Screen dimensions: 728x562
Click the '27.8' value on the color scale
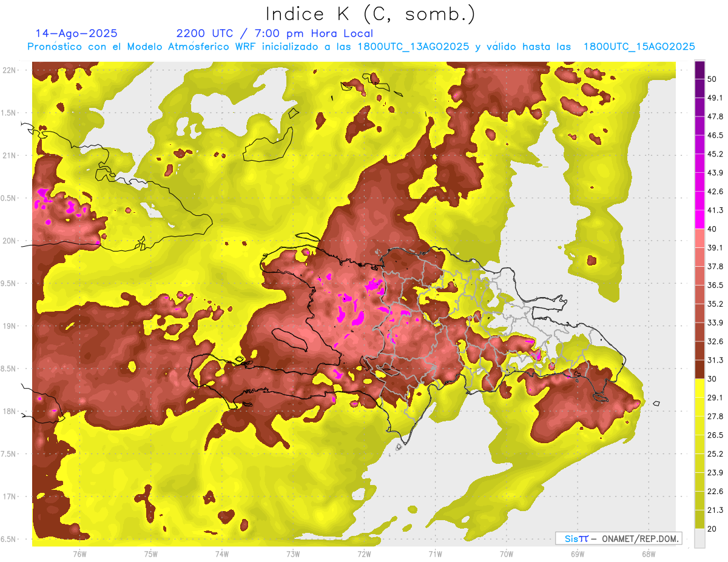pos(716,416)
